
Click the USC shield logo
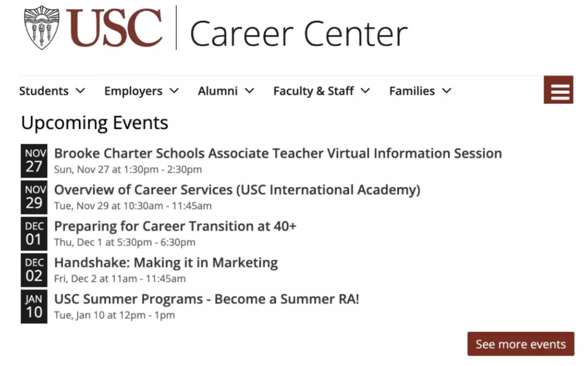coord(42,27)
